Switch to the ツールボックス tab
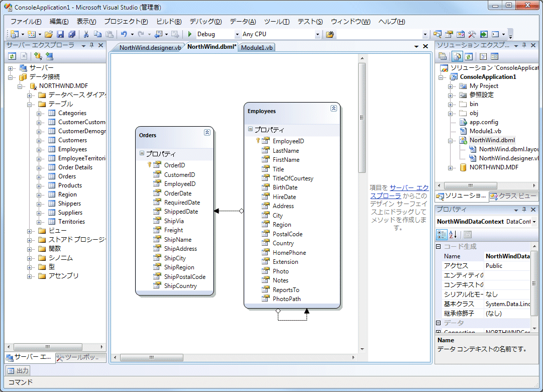Screen dimensions: 543x392 coord(81,357)
